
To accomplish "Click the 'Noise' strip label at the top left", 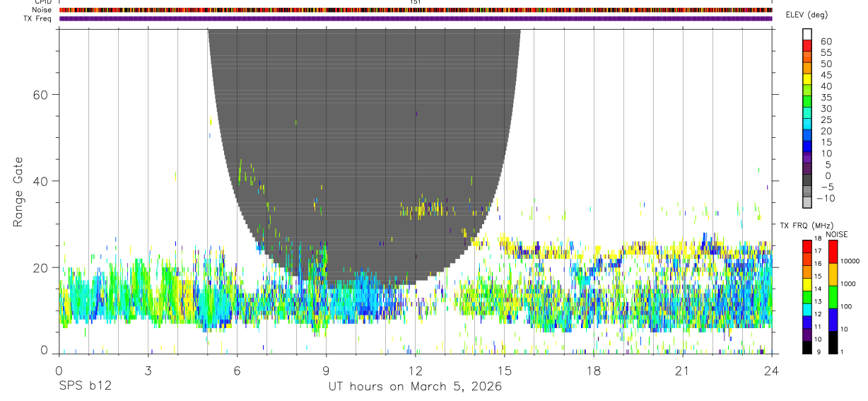I will (x=42, y=10).
